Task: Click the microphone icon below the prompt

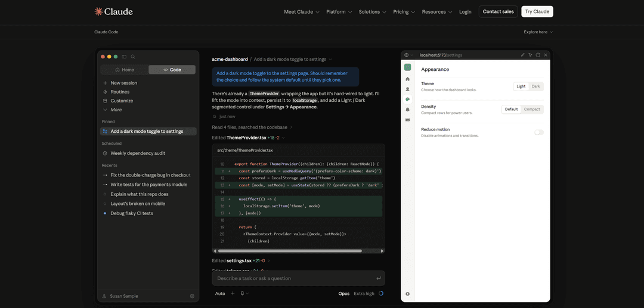Action: coord(242,293)
